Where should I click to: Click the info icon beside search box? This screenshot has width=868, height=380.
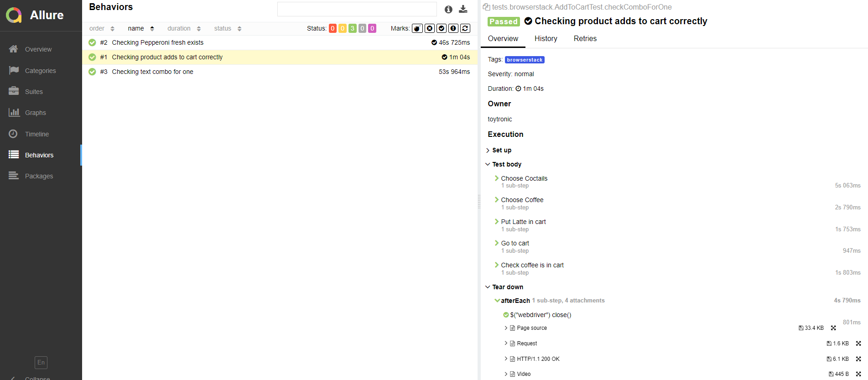[448, 9]
